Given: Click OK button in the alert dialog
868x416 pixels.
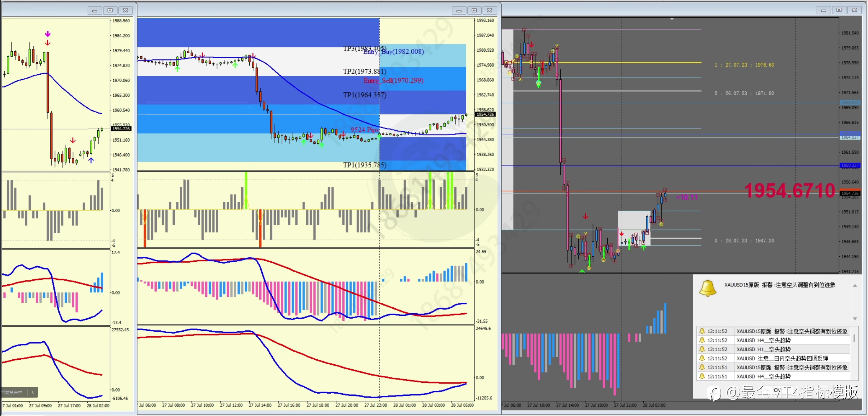Looking at the screenshot, I should 776,391.
